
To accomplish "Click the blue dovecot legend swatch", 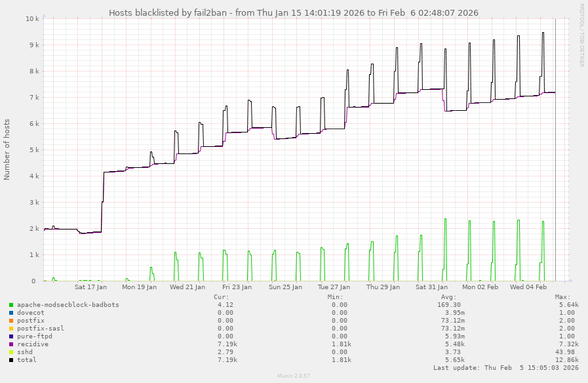I will [11, 313].
